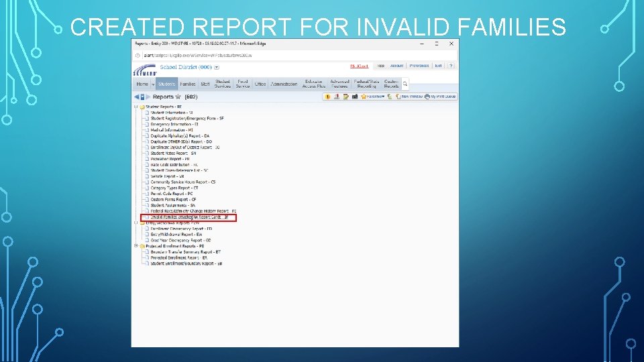Open the Custom Reports tab
Viewport: 644px width, 362px height.
[x=391, y=84]
